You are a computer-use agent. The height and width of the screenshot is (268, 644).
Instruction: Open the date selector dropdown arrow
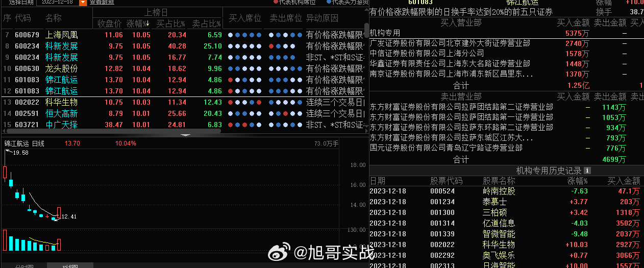(83, 2)
